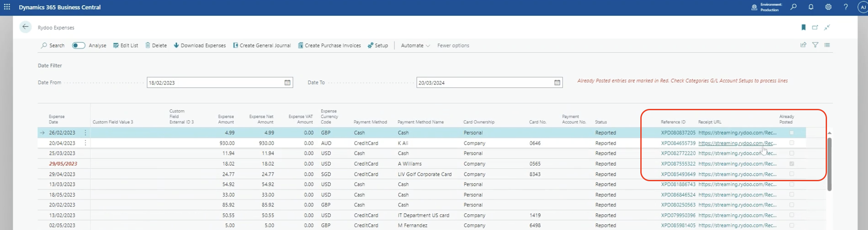Screen dimensions: 868x230
Task: Tick Already Posted for XPD084655739
Action: pyautogui.click(x=792, y=143)
